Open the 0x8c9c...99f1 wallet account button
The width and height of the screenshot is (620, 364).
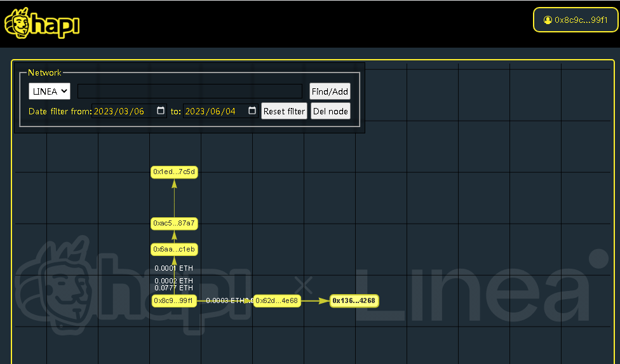(x=576, y=20)
